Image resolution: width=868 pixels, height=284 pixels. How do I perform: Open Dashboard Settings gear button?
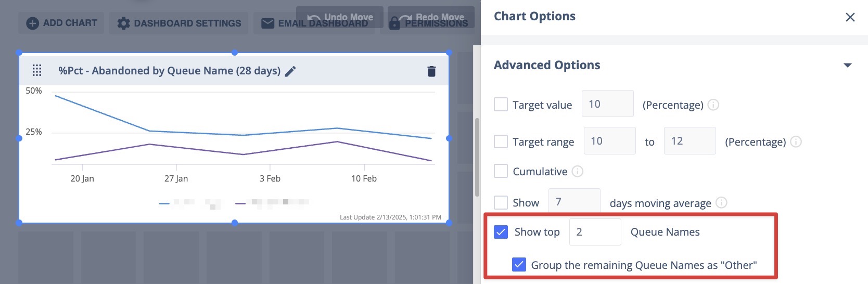pos(179,23)
